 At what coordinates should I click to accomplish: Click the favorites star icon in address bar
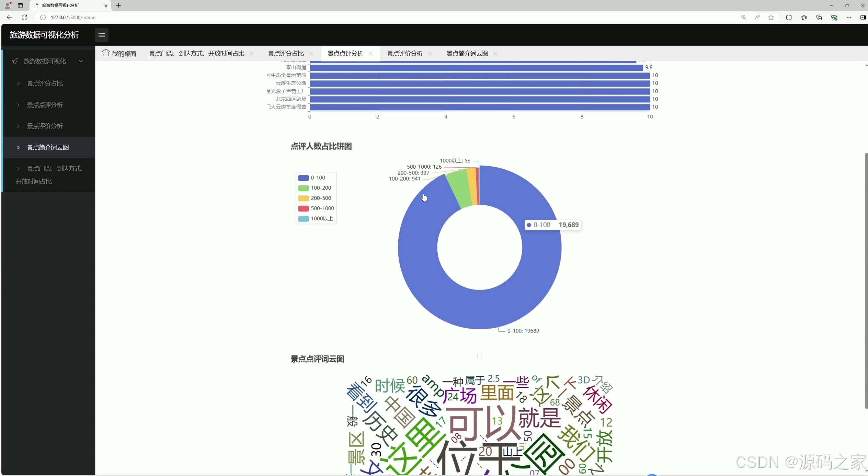pyautogui.click(x=771, y=18)
